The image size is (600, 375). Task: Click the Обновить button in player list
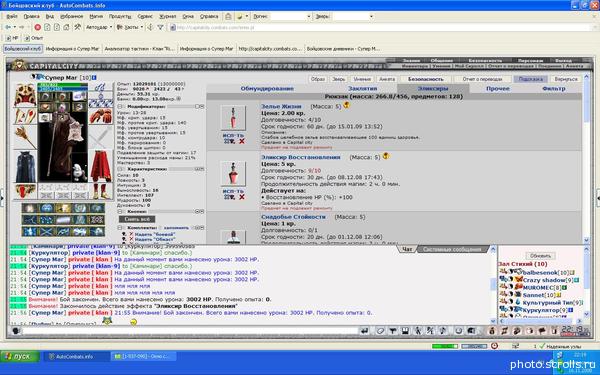click(x=540, y=256)
